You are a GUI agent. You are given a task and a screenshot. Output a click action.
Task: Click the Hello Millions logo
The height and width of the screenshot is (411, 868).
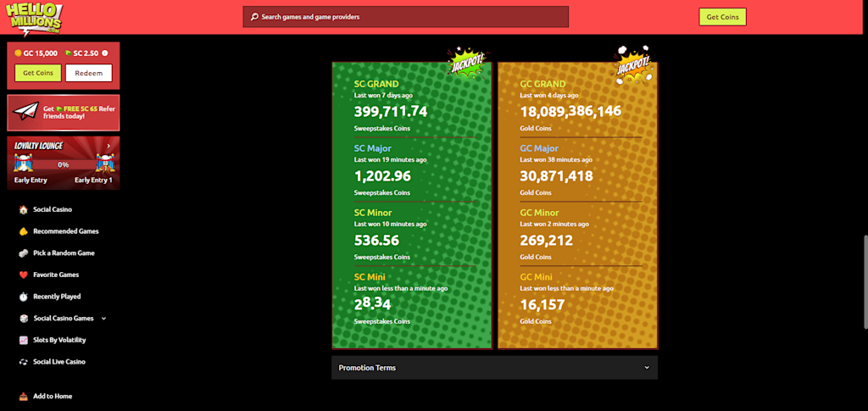(x=34, y=19)
